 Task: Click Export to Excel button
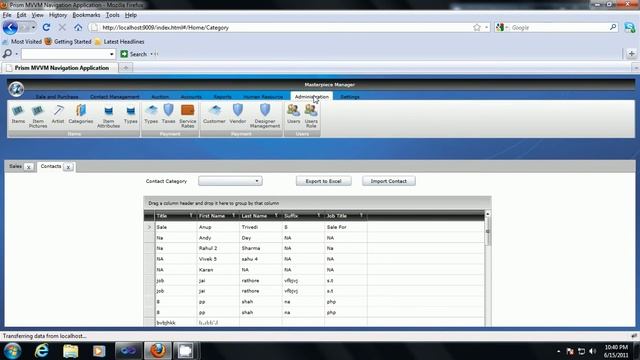(323, 181)
